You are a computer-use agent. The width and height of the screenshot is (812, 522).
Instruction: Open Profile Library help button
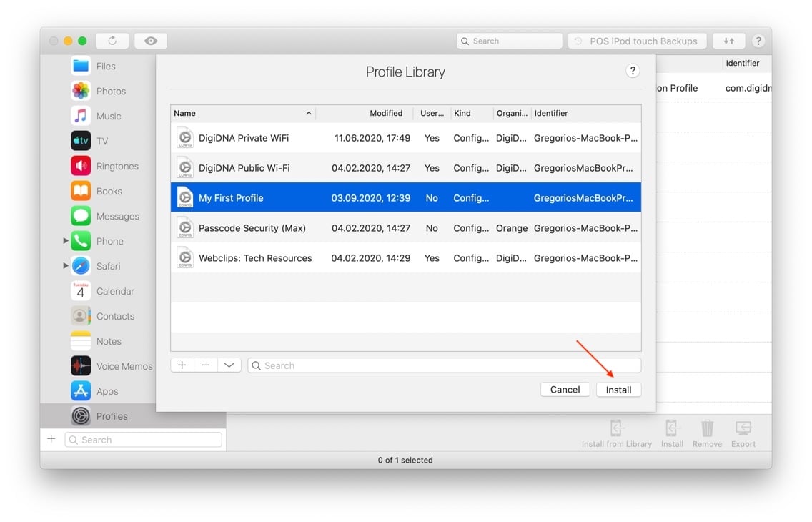[x=633, y=71]
